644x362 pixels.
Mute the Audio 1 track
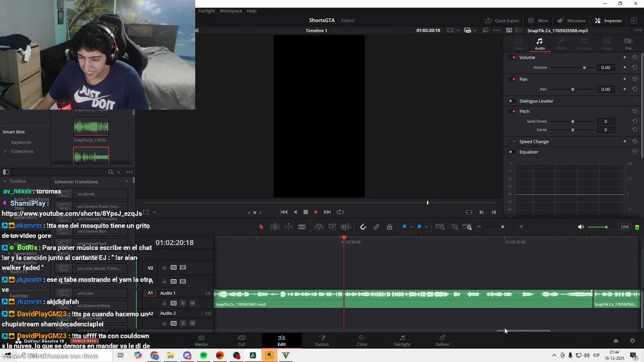(192, 303)
